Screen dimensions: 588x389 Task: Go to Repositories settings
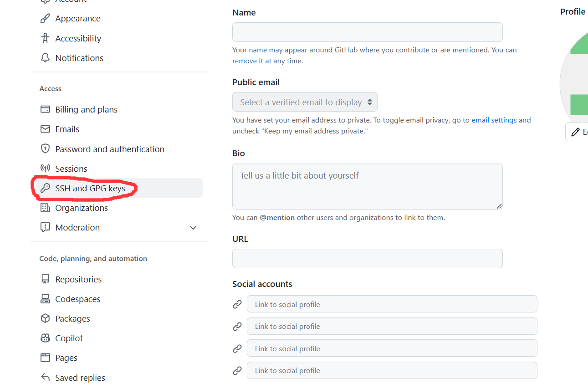click(x=78, y=279)
